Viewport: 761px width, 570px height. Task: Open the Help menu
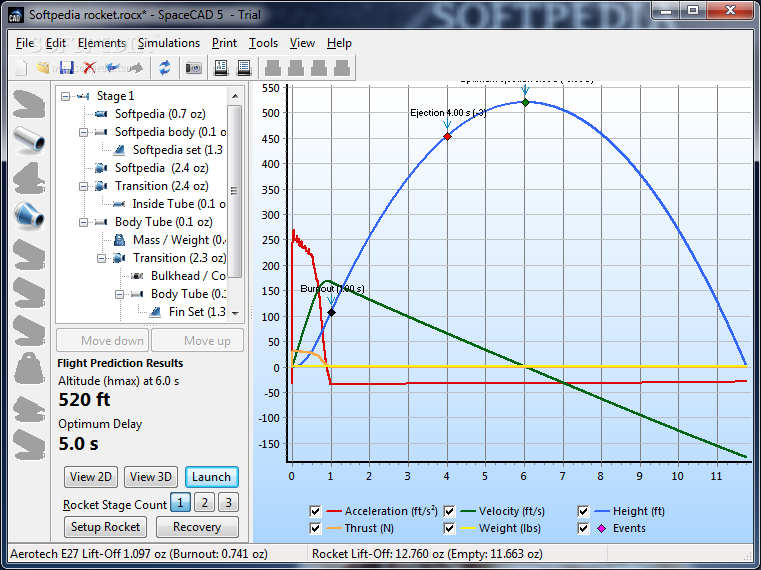[x=339, y=43]
